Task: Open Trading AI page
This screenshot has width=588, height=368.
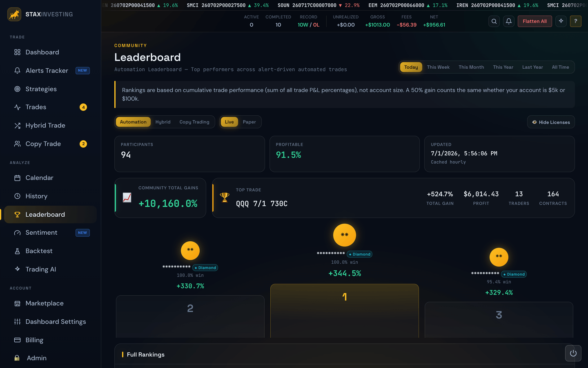Action: pos(41,269)
